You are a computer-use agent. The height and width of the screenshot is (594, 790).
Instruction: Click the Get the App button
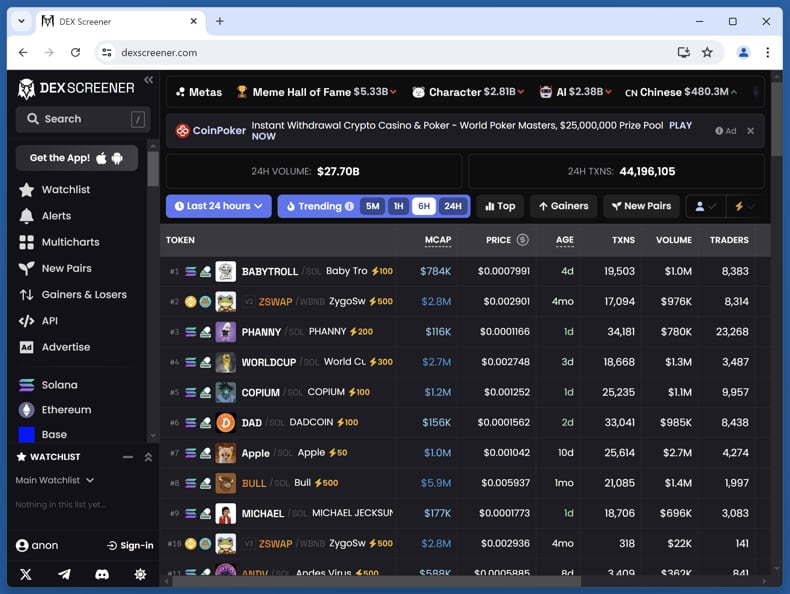(x=77, y=158)
